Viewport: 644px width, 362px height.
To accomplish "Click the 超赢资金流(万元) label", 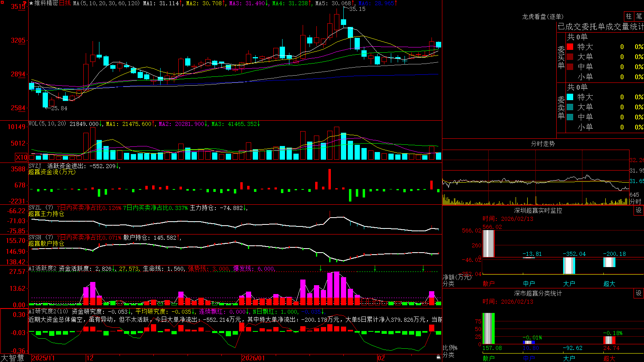I will pos(52,172).
